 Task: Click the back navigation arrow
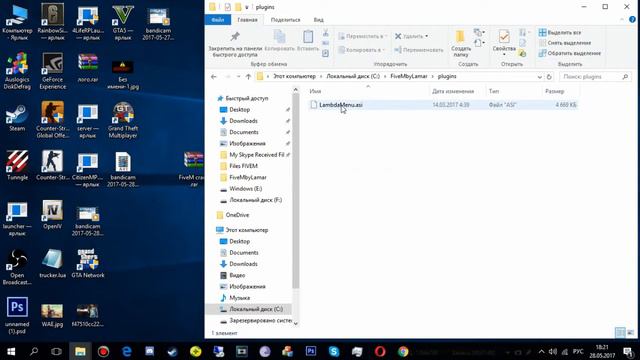coord(214,77)
